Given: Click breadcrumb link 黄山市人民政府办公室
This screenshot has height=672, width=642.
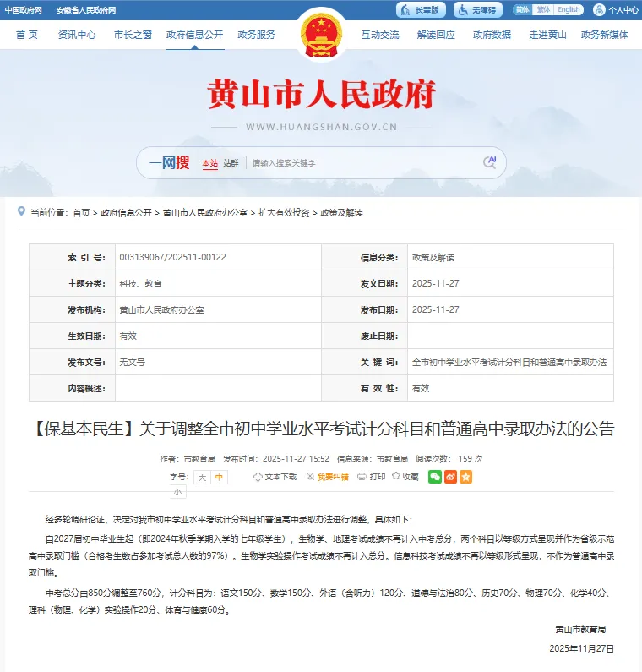Looking at the screenshot, I should (x=205, y=212).
